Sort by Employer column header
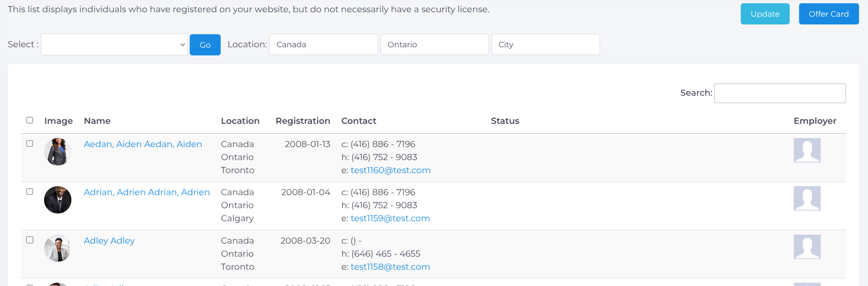The height and width of the screenshot is (286, 868). (815, 121)
